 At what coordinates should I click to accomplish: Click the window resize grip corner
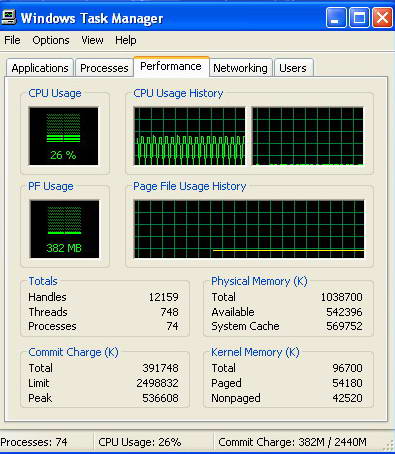pos(389,446)
